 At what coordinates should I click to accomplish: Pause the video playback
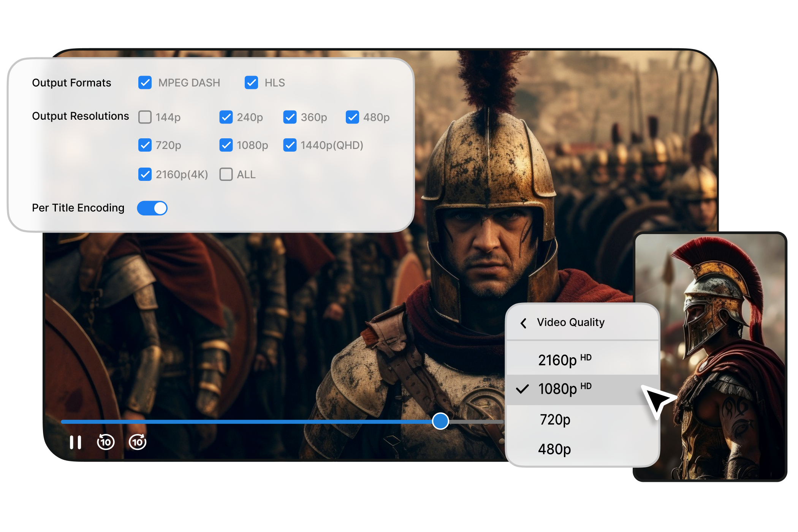coord(75,442)
